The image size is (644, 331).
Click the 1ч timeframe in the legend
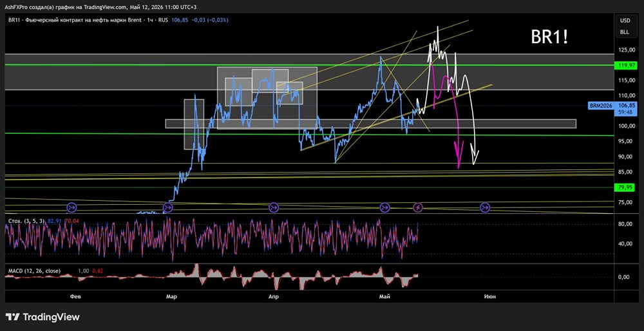click(149, 20)
